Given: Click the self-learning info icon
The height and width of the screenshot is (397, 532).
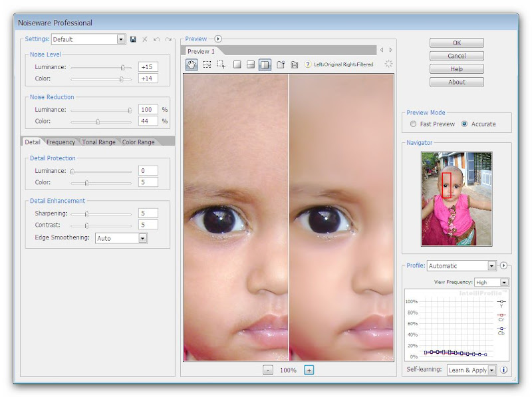Looking at the screenshot, I should pyautogui.click(x=503, y=370).
